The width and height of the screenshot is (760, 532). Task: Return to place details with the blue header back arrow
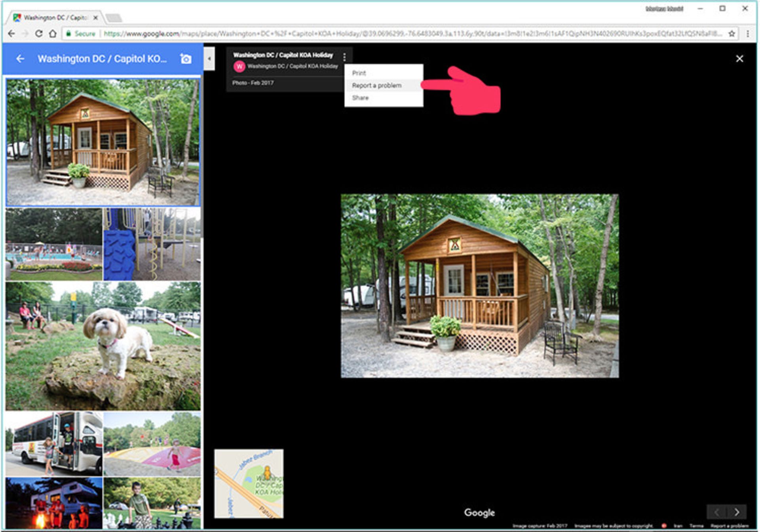(20, 59)
